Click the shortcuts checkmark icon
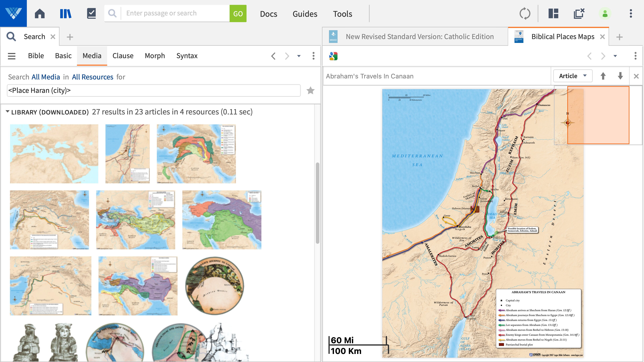The height and width of the screenshot is (362, 644). [92, 13]
